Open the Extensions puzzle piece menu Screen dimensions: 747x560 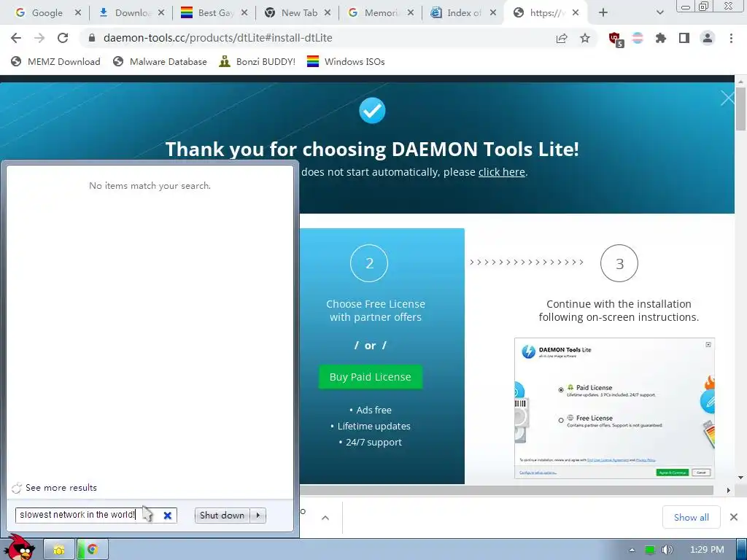661,38
